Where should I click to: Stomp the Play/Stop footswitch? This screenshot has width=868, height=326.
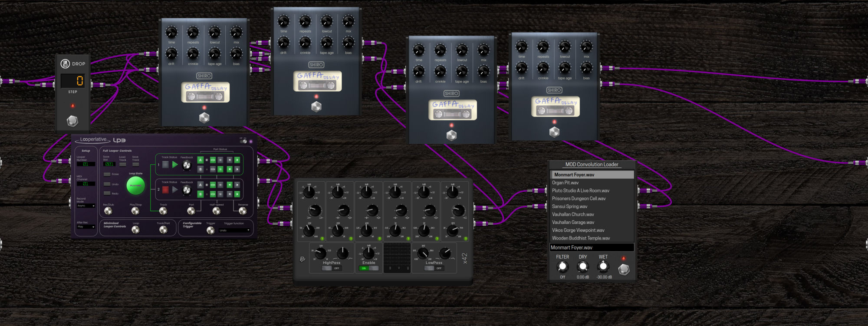point(135,211)
